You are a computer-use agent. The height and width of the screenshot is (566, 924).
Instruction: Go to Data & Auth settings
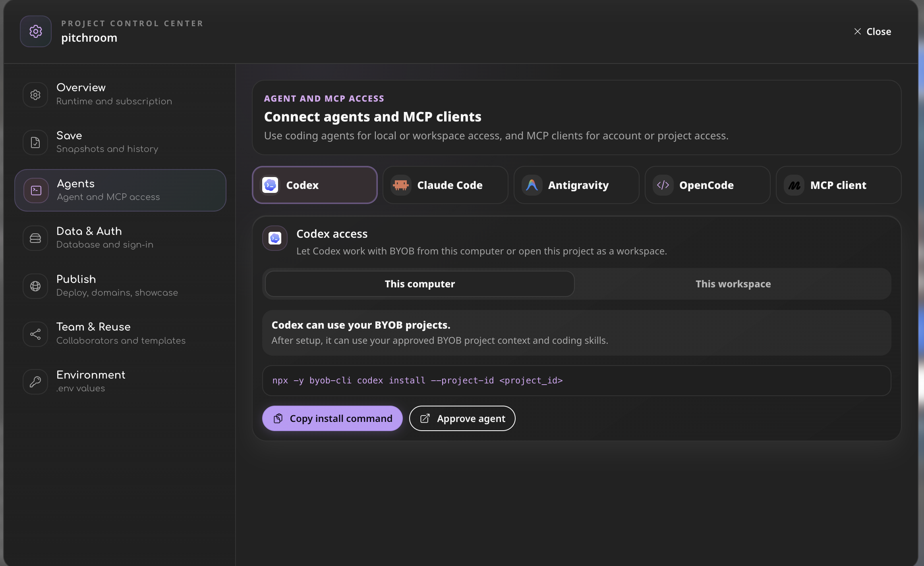click(x=120, y=238)
